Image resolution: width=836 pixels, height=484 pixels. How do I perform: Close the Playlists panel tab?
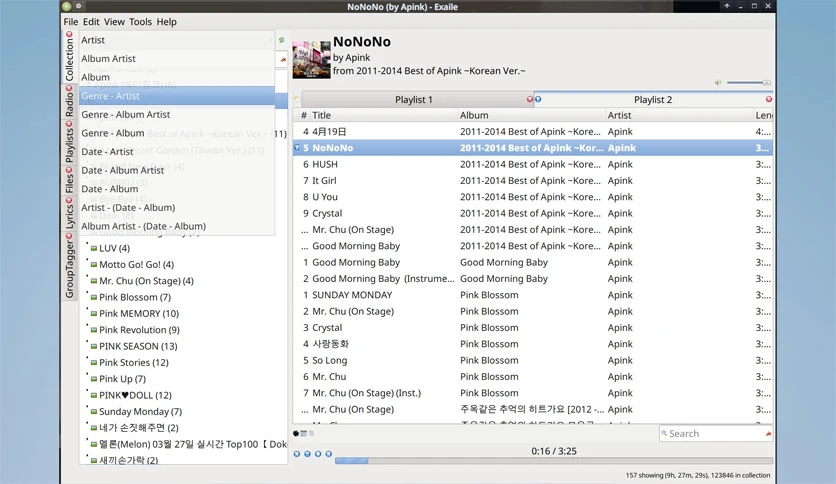coord(69,124)
